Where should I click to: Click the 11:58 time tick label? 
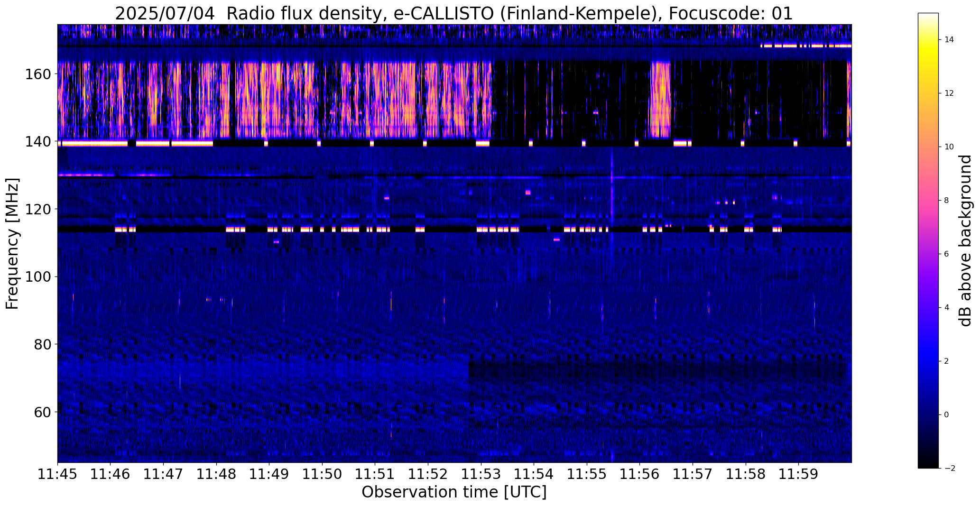coord(745,474)
